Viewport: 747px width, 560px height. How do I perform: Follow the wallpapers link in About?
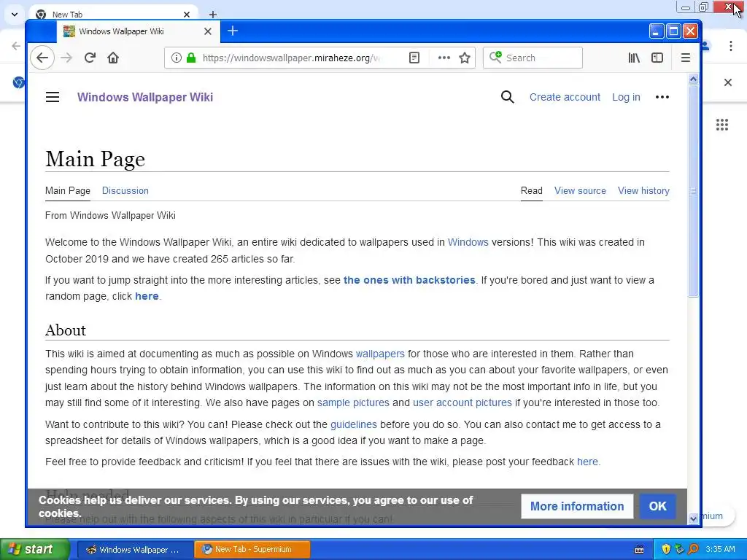(379, 354)
